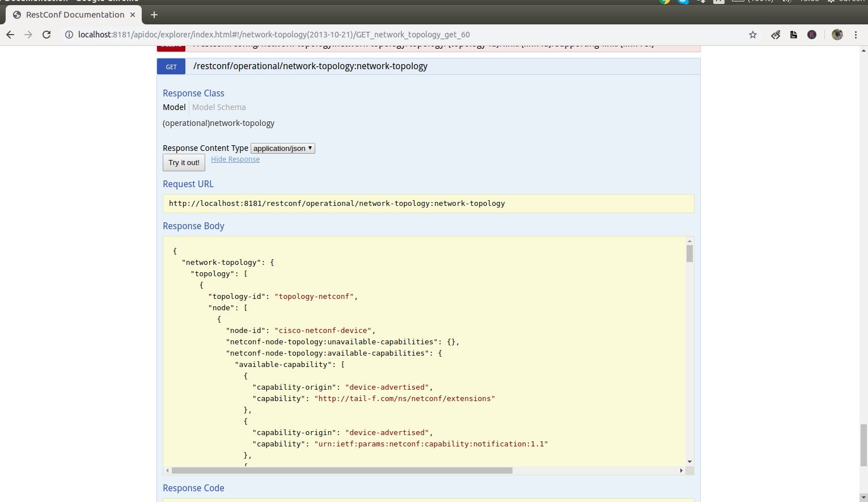Screen dimensions: 868x502
Task: Click the "topology-netconf" value
Action: coord(314,297)
